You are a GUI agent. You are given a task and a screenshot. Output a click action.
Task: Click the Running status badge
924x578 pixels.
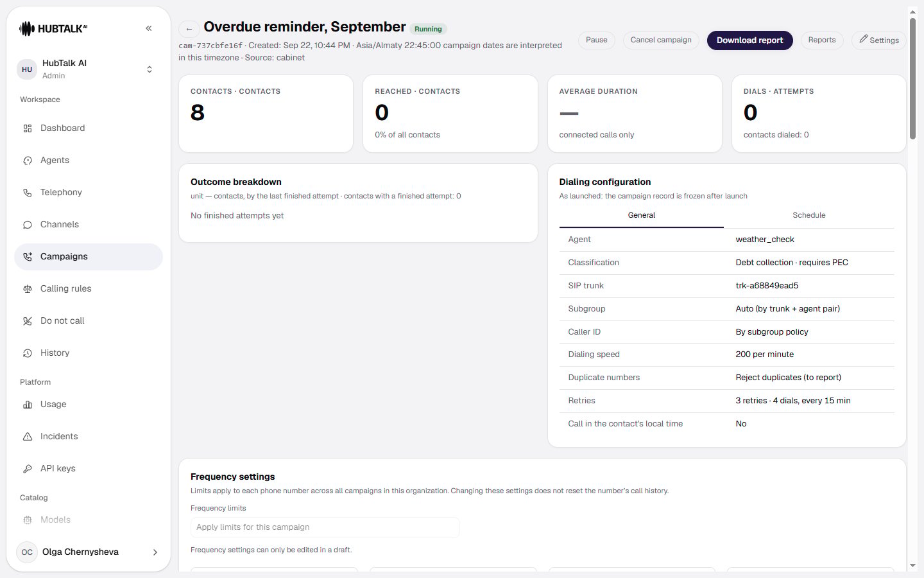tap(428, 29)
